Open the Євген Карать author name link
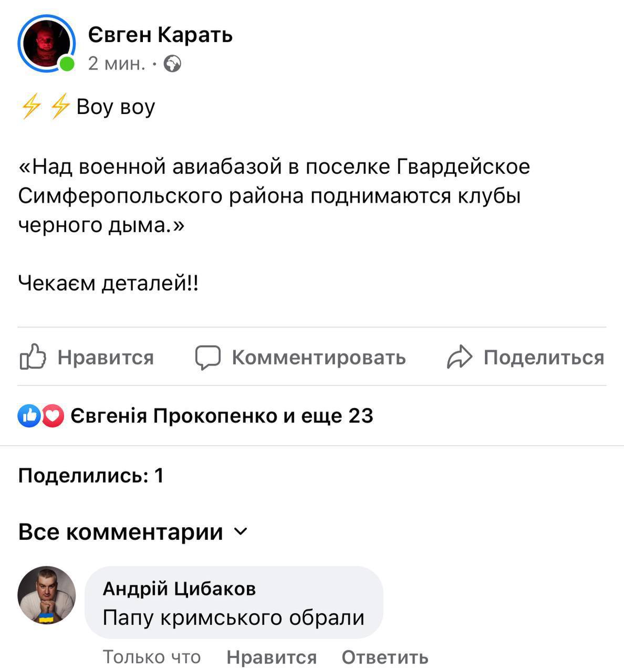The image size is (624, 672). point(160,35)
